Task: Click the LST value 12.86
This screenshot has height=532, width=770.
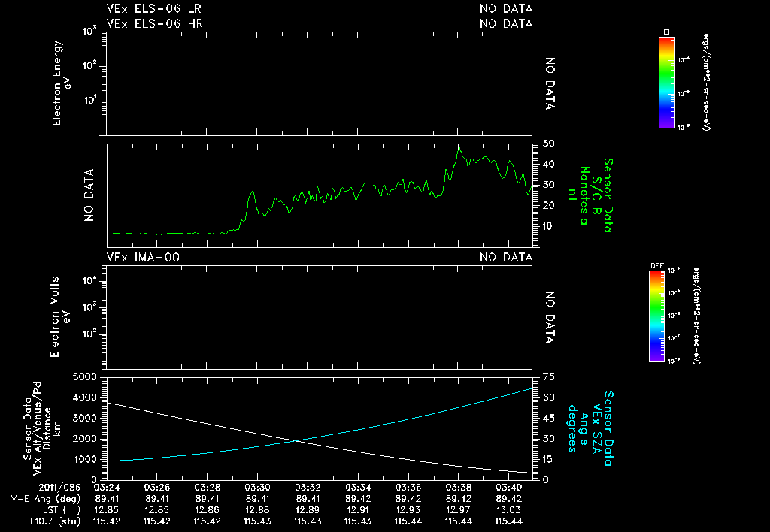Action: 207,510
